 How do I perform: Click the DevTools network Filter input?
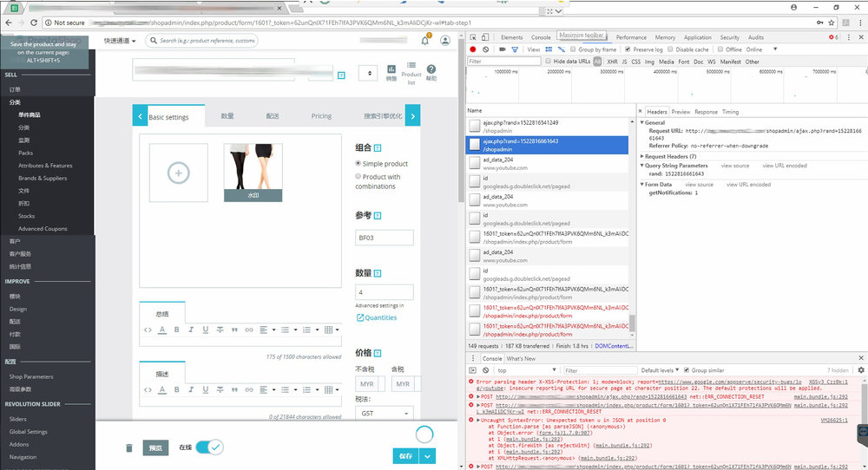(503, 62)
